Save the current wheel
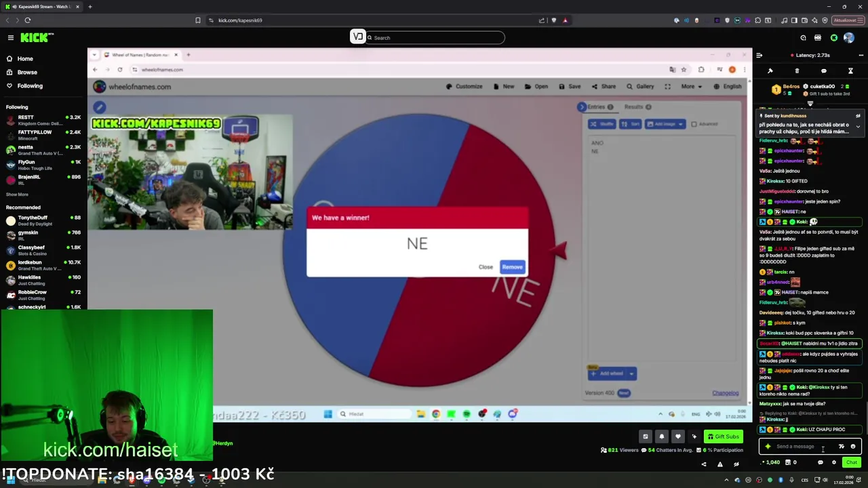Image resolution: width=868 pixels, height=488 pixels. pyautogui.click(x=570, y=87)
